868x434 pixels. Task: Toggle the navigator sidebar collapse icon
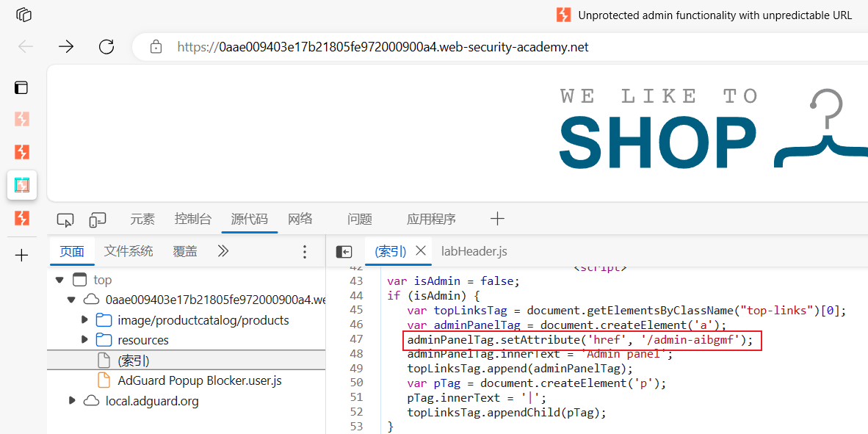click(344, 252)
